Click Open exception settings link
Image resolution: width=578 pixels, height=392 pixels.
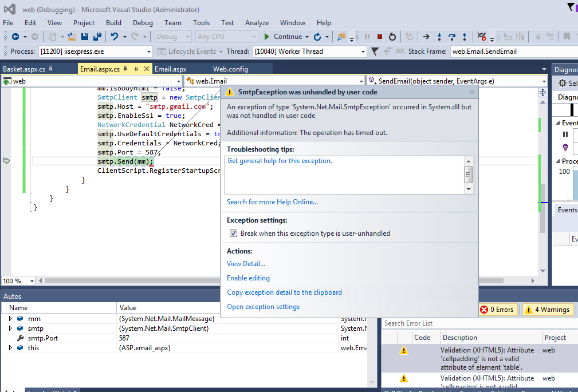click(263, 307)
